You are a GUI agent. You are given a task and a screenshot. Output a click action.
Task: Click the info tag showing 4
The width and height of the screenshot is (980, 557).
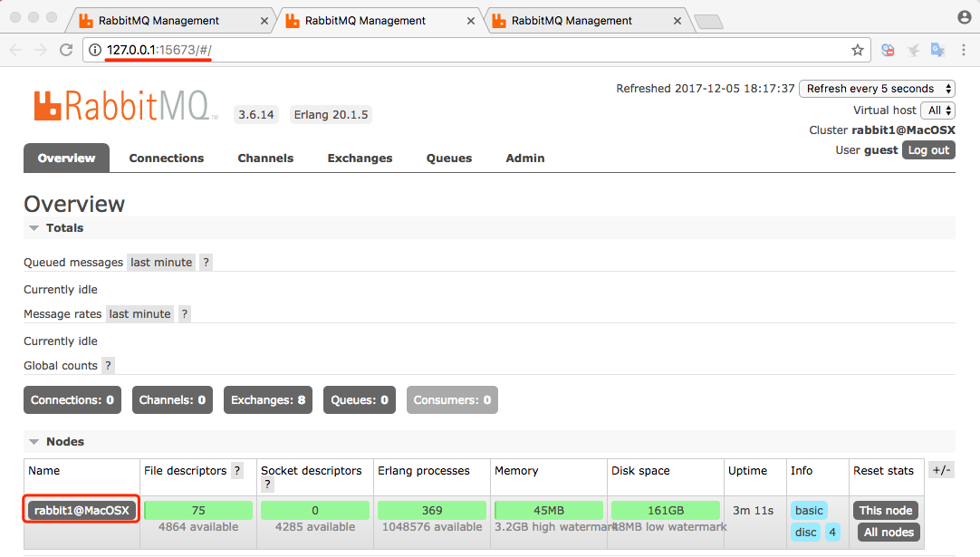pyautogui.click(x=832, y=532)
